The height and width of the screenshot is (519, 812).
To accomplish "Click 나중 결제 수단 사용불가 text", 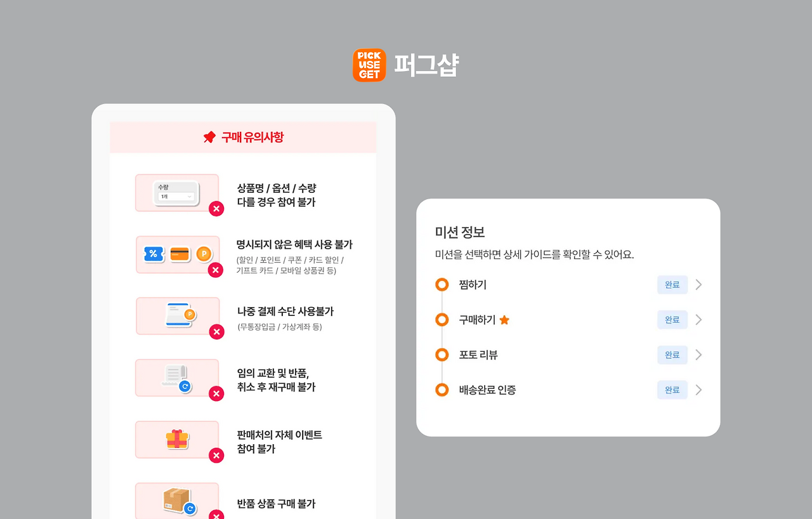I will coord(285,312).
